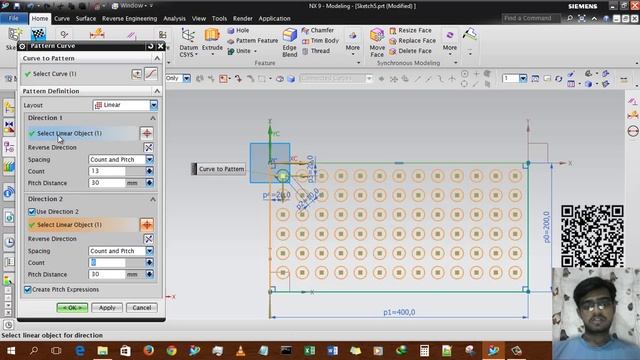Click Reverse Direction icon in Direction 2

click(x=149, y=239)
